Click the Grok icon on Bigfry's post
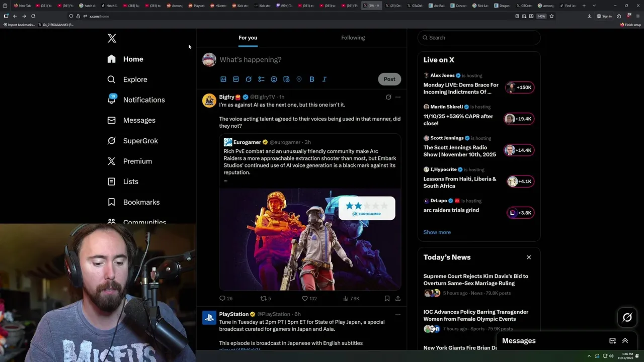Screen dimensions: 644x362 point(388,97)
